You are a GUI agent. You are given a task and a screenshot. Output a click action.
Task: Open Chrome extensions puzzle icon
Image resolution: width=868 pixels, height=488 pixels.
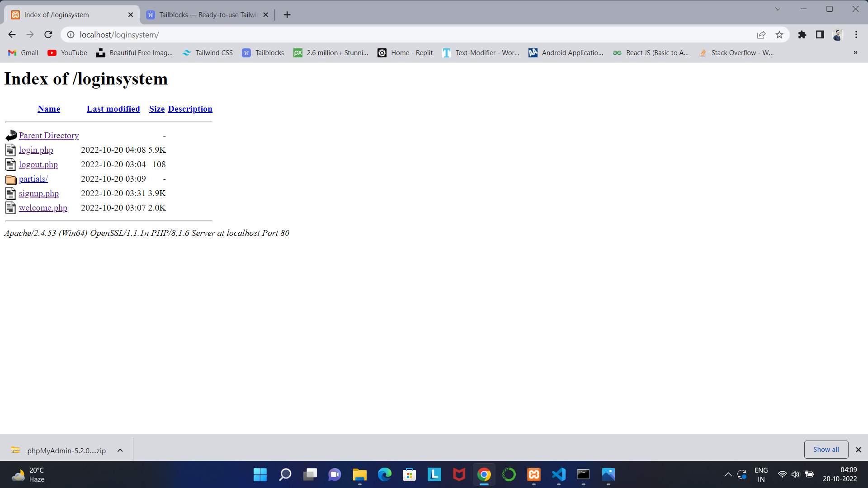802,34
